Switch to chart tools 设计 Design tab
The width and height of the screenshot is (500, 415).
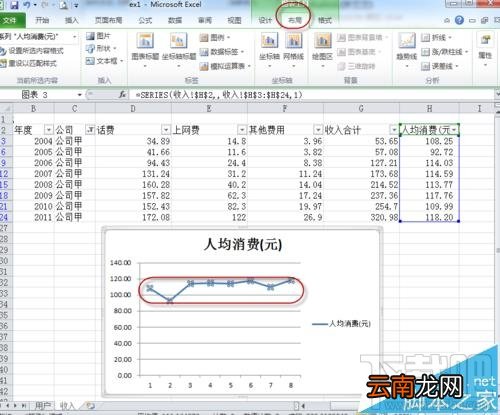(x=265, y=21)
